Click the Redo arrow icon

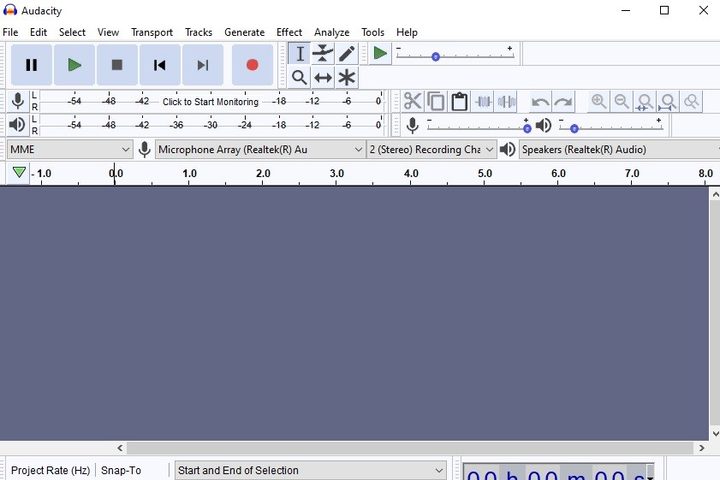pos(563,101)
